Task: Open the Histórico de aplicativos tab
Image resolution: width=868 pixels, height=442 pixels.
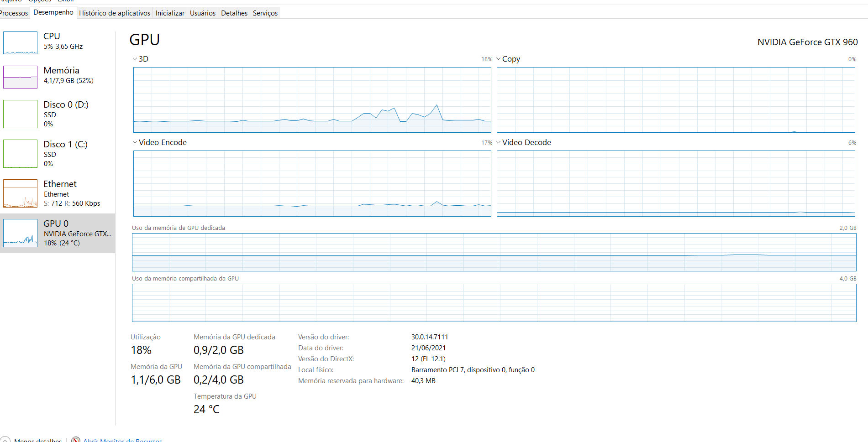Action: coord(115,13)
